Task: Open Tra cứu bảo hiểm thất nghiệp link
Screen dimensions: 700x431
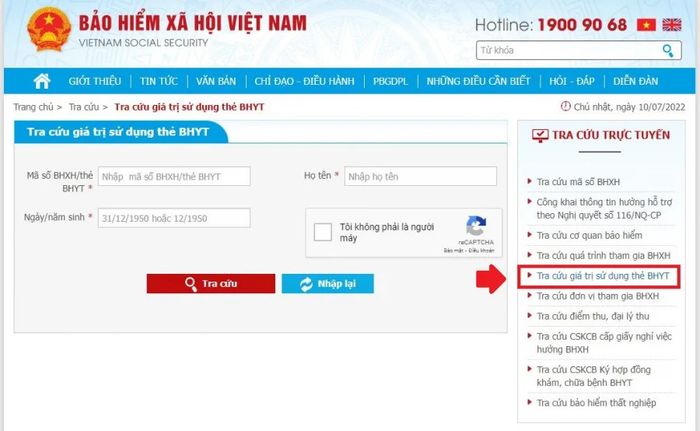Action: click(x=596, y=403)
